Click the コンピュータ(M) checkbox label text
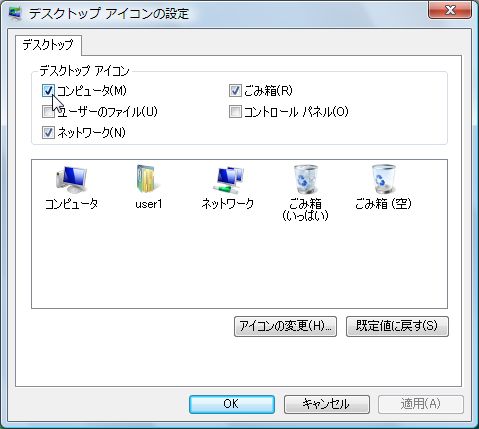 92,91
